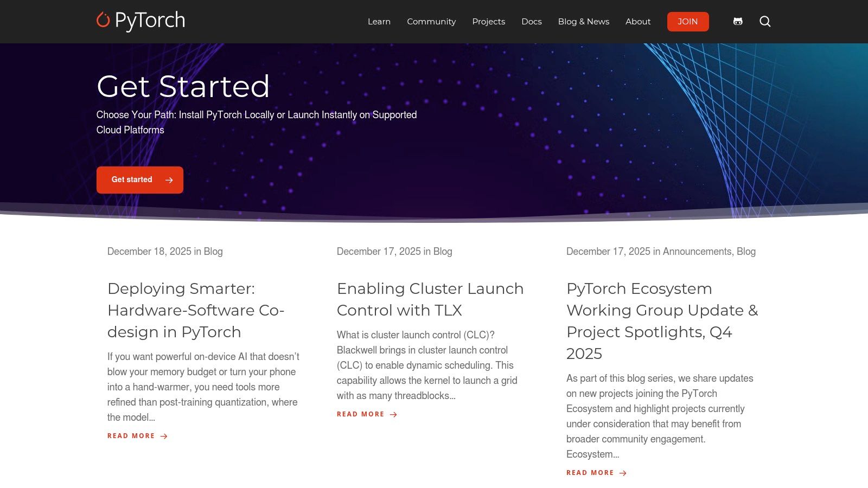Click the arrow beside Read More for Cluster Launch Control
The height and width of the screenshot is (488, 868).
click(393, 414)
